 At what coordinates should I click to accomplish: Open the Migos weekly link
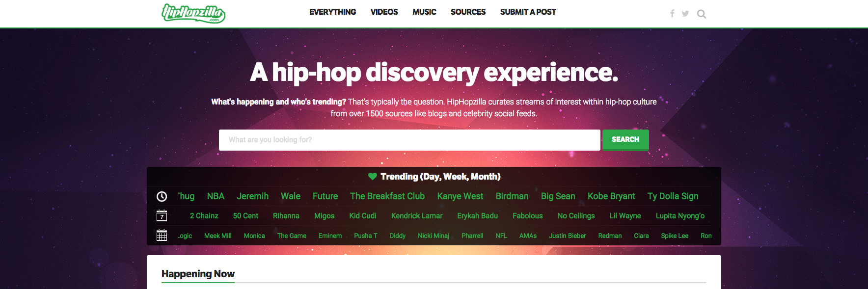324,216
